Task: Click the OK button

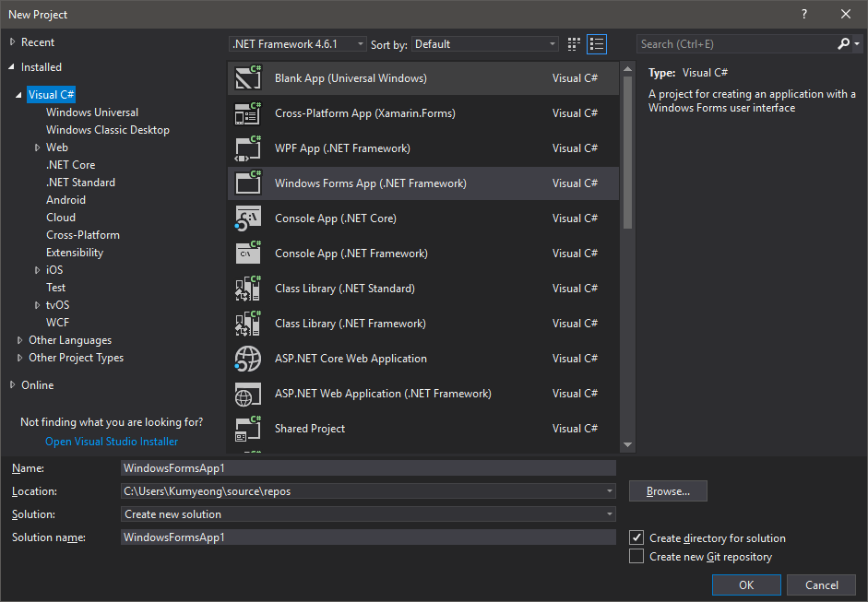Action: coord(746,584)
